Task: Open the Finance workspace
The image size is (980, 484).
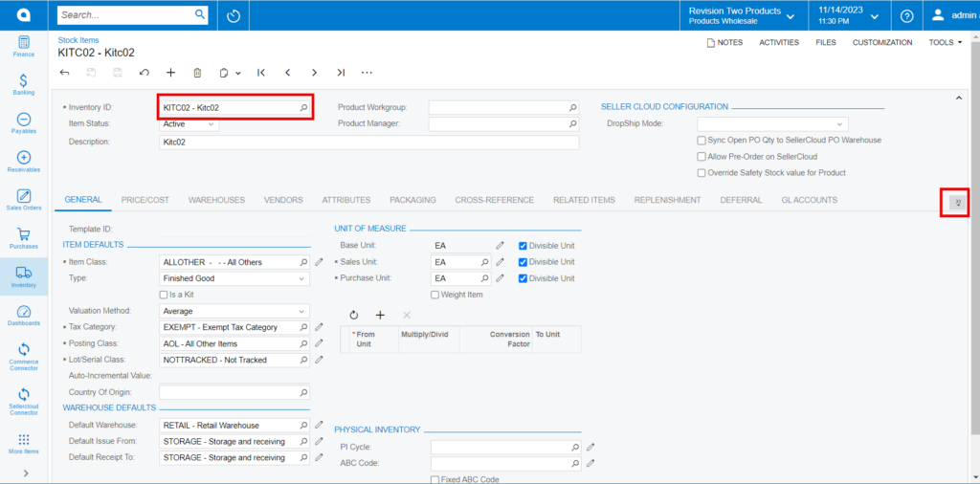Action: [24, 47]
